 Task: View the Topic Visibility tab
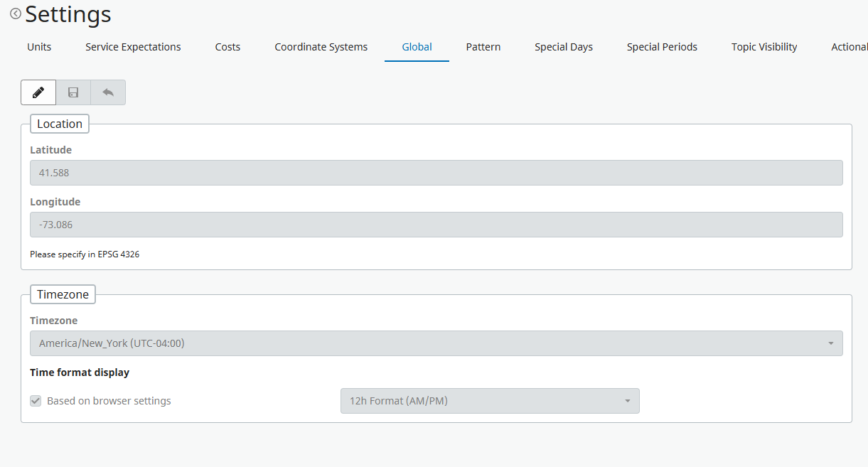(x=764, y=47)
